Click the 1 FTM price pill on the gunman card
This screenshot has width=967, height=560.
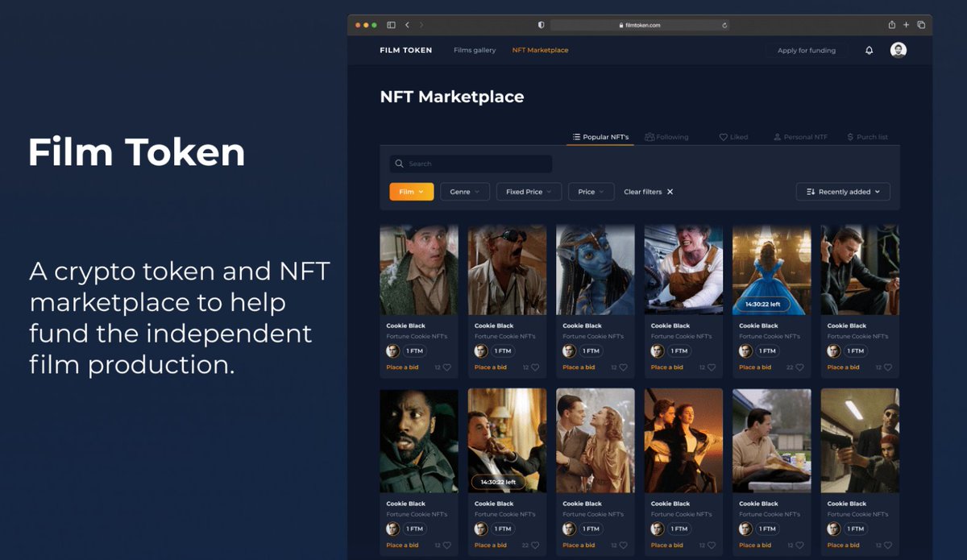tap(856, 529)
